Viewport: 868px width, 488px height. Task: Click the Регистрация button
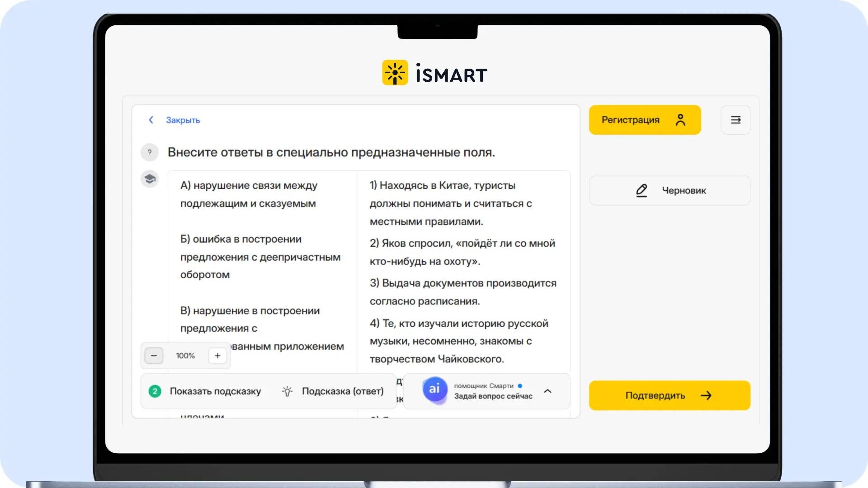point(645,120)
